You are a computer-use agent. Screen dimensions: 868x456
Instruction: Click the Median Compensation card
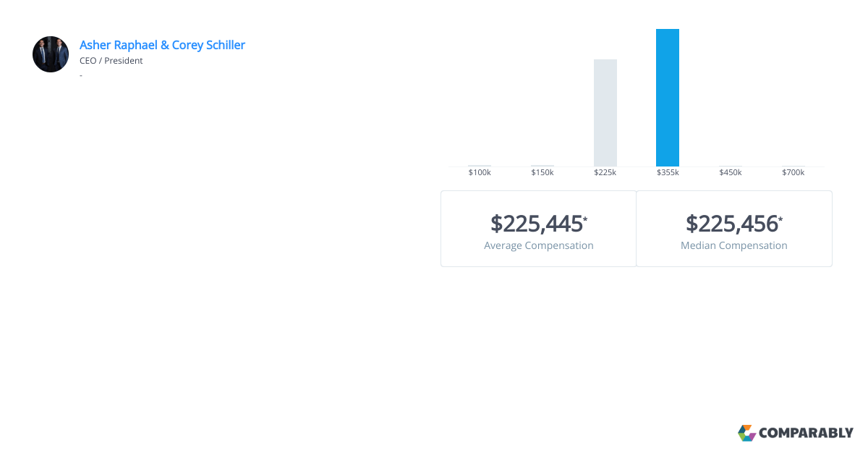(734, 229)
